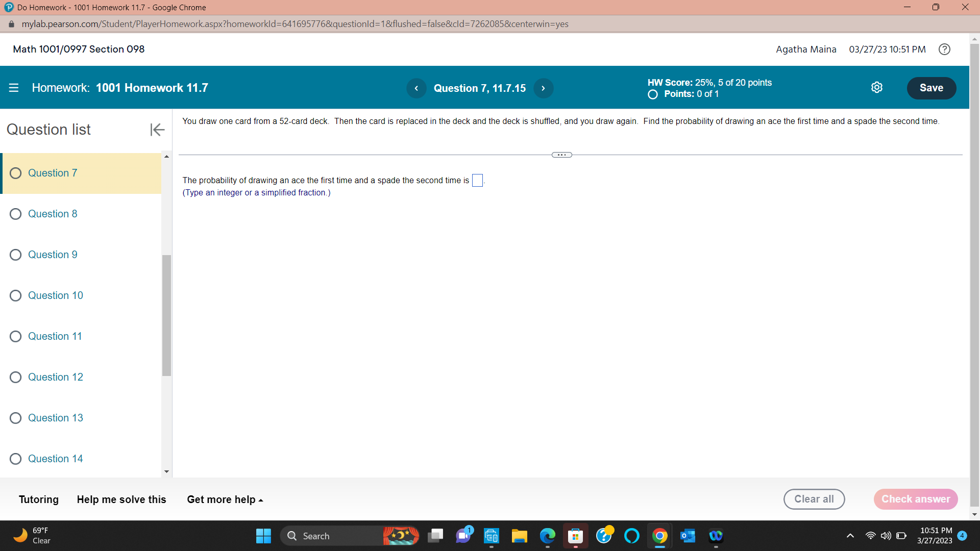Select Question 13 in list

click(55, 418)
